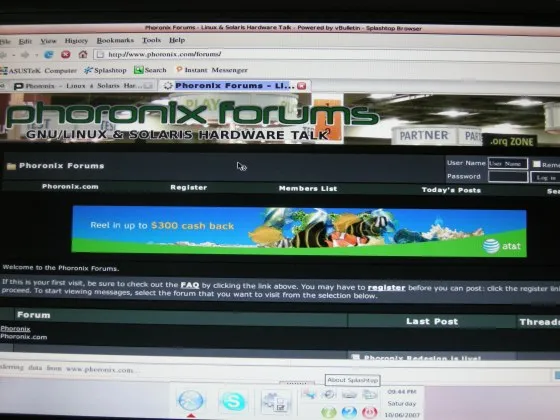The height and width of the screenshot is (420, 560).
Task: Open the Edit menu
Action: click(x=25, y=41)
